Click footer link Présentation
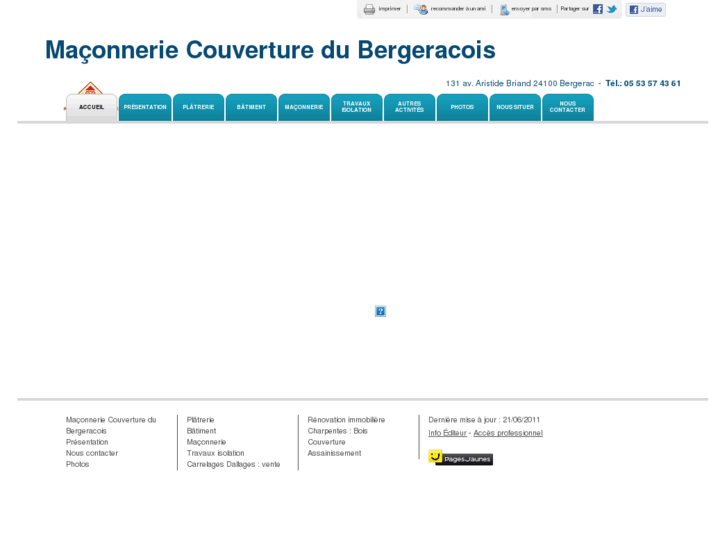Image resolution: width=727 pixels, height=545 pixels. [87, 442]
